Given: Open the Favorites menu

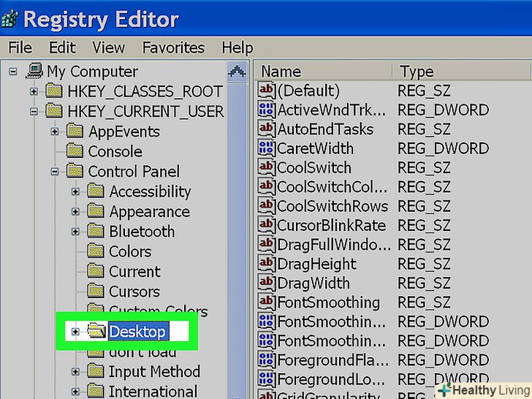Looking at the screenshot, I should pos(173,47).
